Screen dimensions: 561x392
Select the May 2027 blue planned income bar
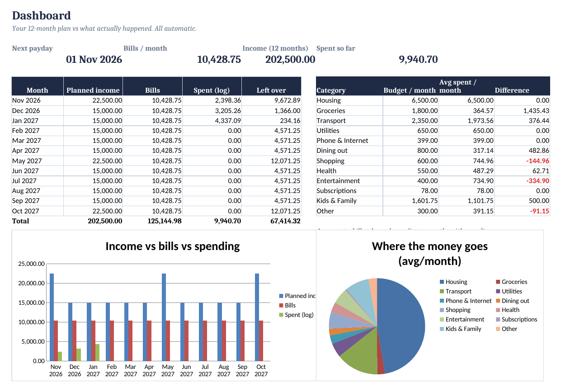[164, 317]
